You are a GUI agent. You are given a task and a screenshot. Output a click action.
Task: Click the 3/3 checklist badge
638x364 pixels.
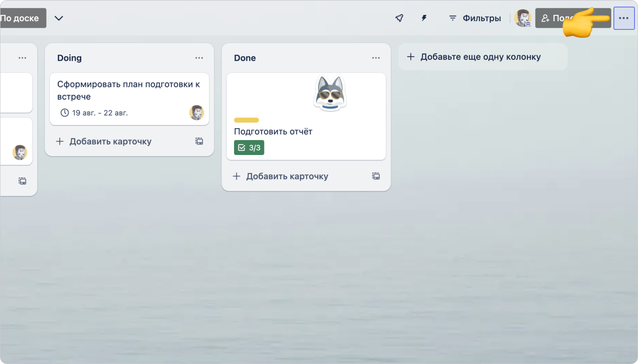(x=249, y=148)
